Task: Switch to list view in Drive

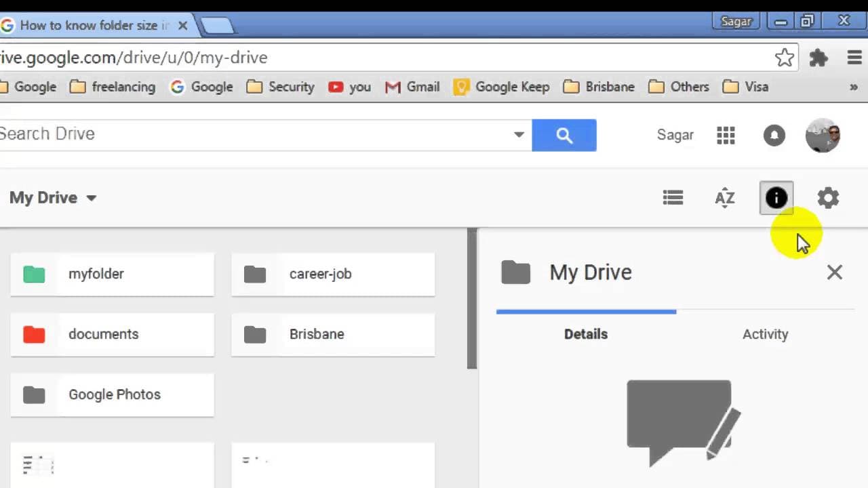Action: tap(673, 198)
